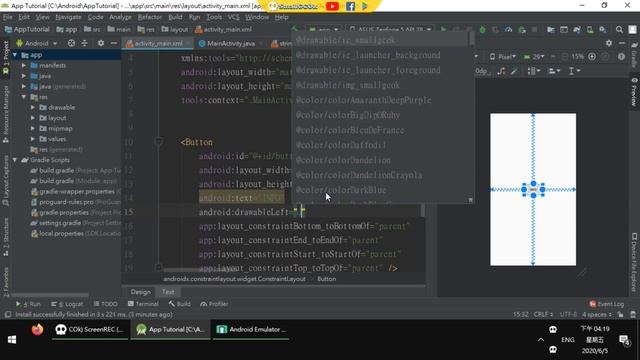Click layout breadcrumb in navigation bar

tap(175, 29)
